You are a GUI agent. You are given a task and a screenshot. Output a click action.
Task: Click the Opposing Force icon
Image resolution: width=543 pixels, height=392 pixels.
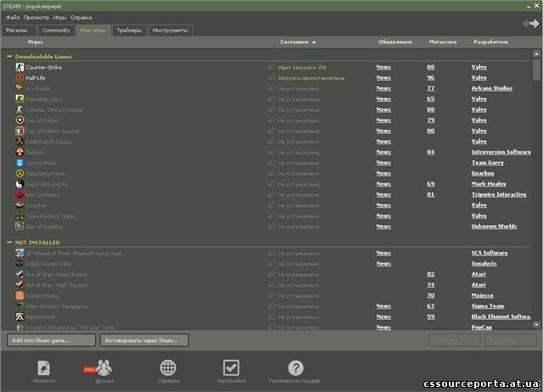click(20, 173)
